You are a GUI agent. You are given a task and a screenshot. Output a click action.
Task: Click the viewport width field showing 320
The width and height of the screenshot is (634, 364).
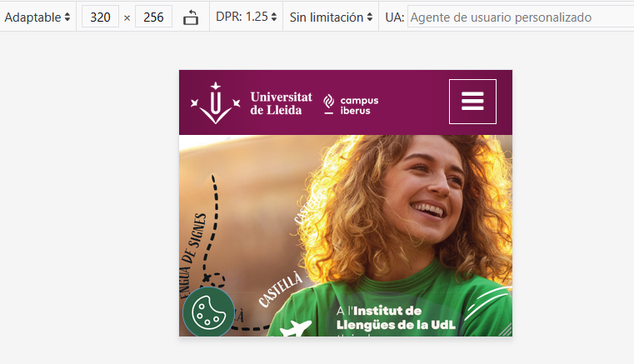coord(100,17)
